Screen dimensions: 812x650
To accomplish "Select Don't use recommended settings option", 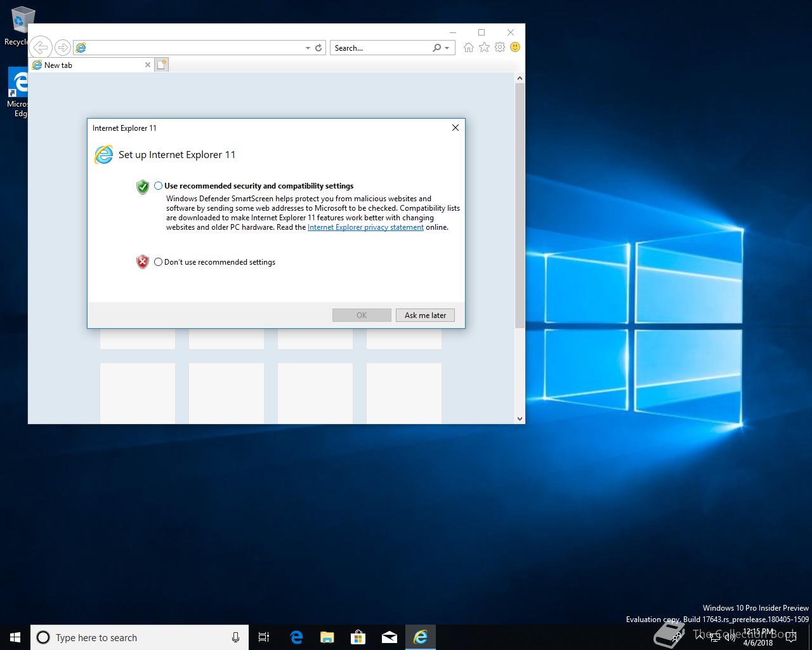I will (158, 262).
